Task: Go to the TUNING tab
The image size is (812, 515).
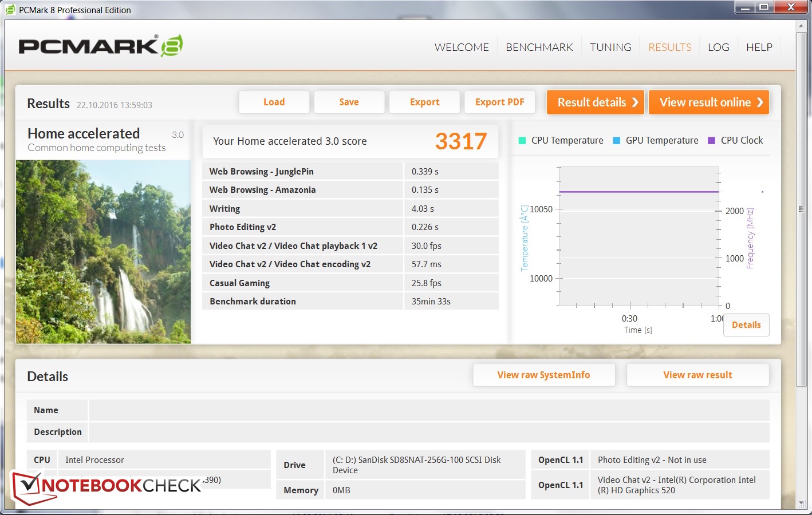Action: pos(610,47)
